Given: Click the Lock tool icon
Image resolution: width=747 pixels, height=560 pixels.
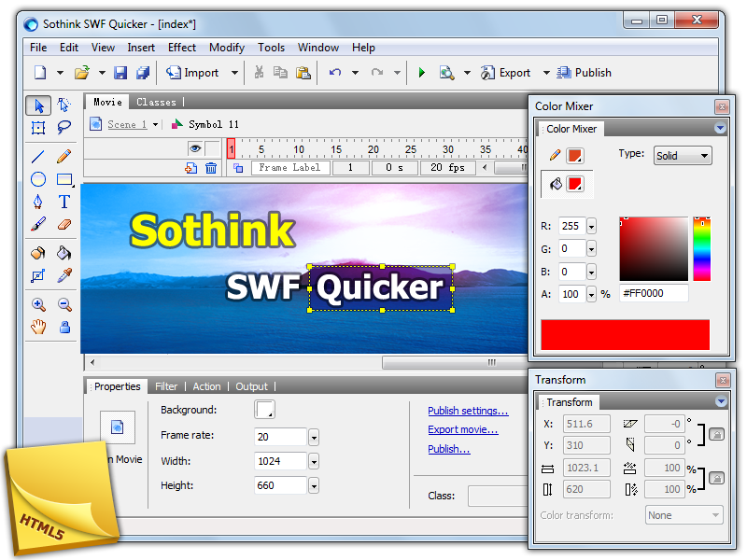Looking at the screenshot, I should pos(64,328).
